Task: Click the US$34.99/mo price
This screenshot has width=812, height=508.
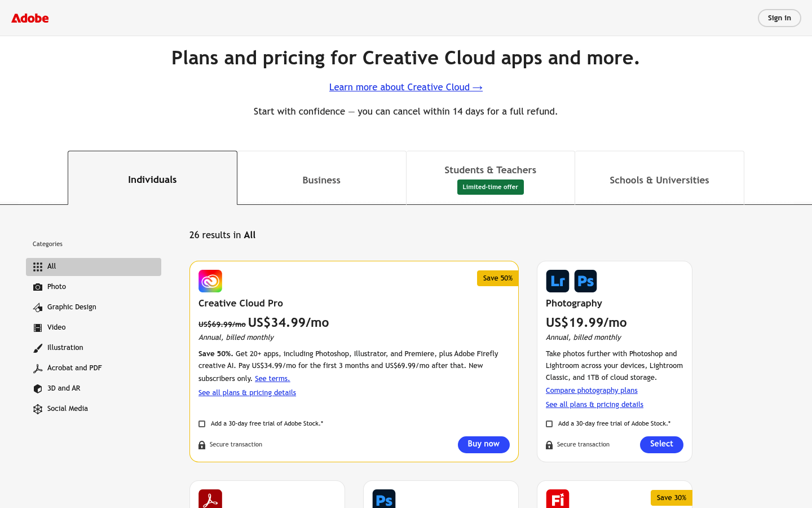Action: coord(289,323)
